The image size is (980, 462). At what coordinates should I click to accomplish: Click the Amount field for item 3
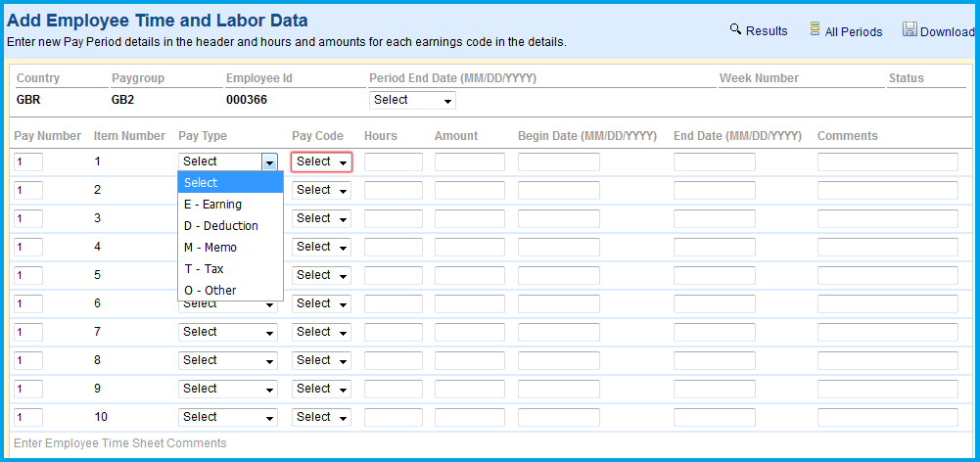point(469,218)
